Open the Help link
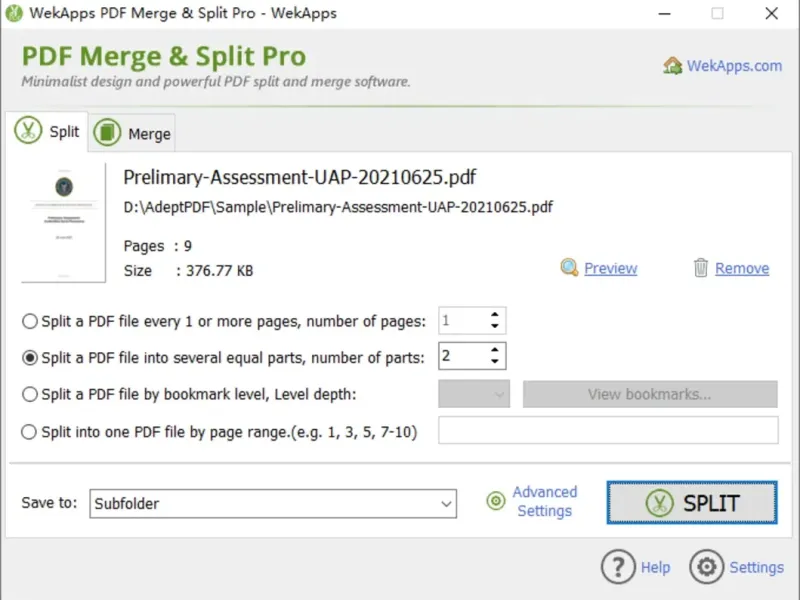 pyautogui.click(x=655, y=567)
